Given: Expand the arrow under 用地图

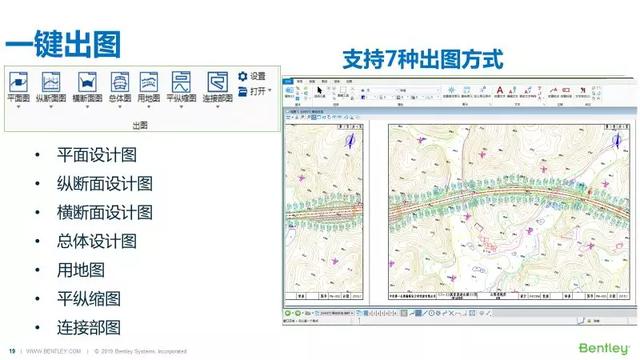Looking at the screenshot, I should coord(149,107).
